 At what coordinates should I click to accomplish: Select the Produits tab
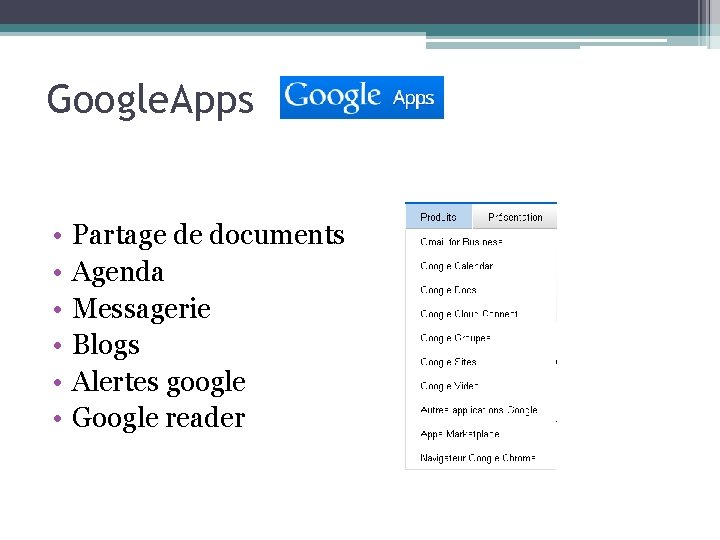click(x=439, y=217)
